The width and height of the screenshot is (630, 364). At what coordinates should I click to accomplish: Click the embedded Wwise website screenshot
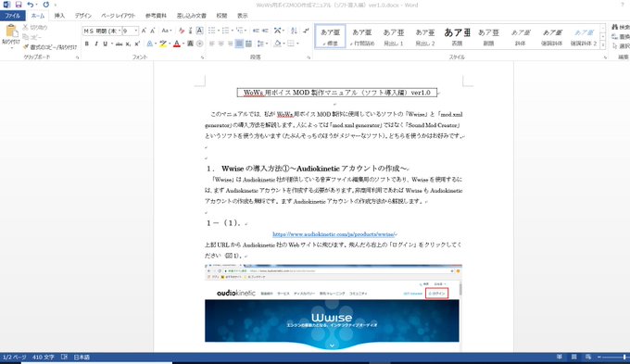coord(334,307)
